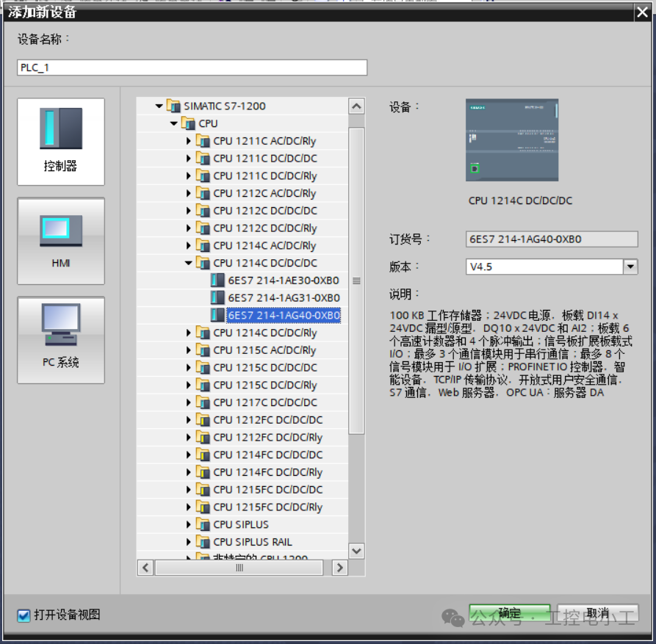
Task: Click the device name PLC_1 input field
Action: point(192,68)
